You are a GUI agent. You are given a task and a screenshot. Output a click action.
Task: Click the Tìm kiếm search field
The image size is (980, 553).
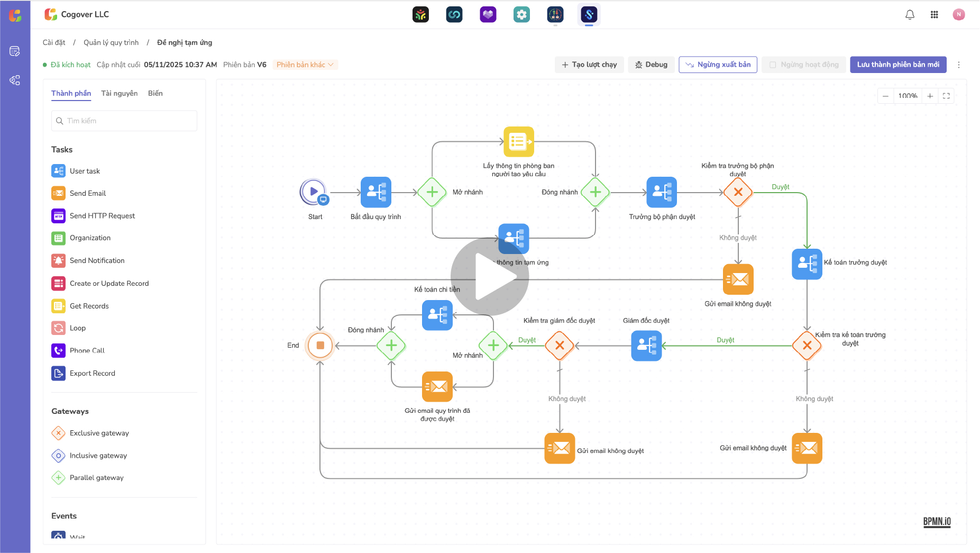pos(124,121)
